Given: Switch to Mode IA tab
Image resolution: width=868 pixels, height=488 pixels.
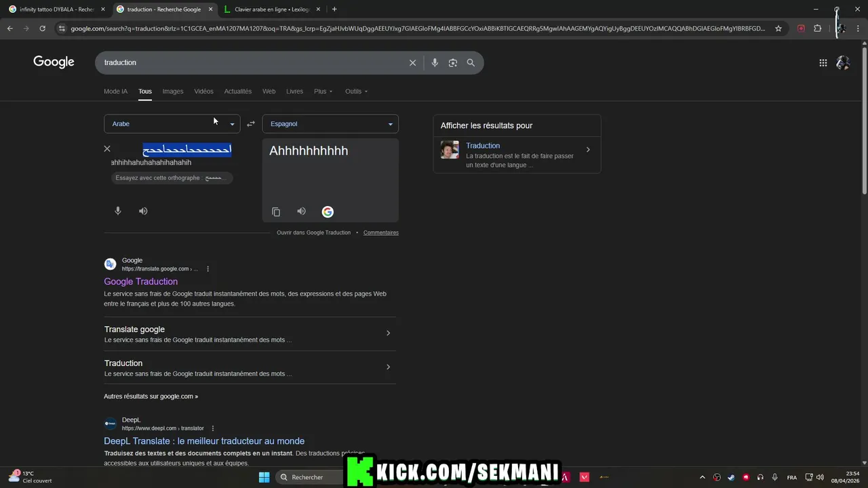Looking at the screenshot, I should coord(115,91).
